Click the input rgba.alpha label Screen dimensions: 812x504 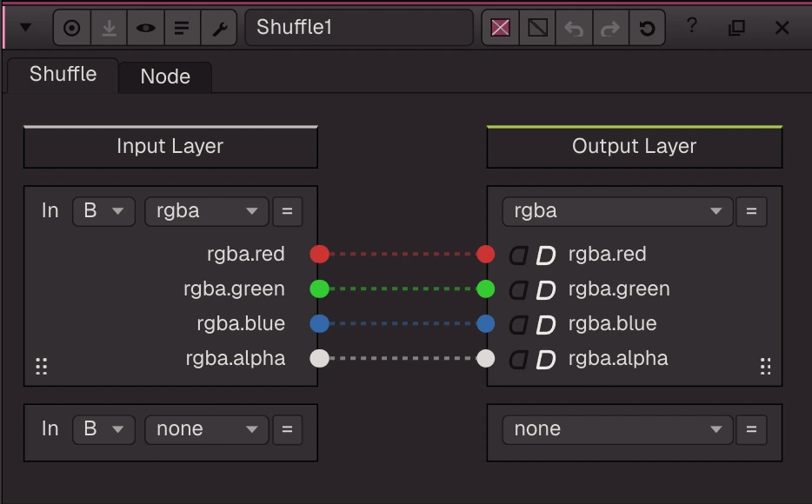click(236, 359)
